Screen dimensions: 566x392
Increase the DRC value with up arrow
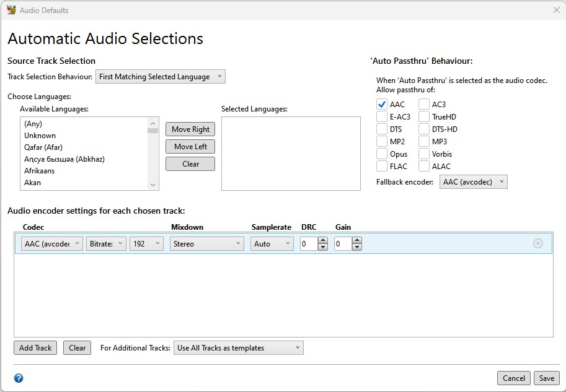322,240
